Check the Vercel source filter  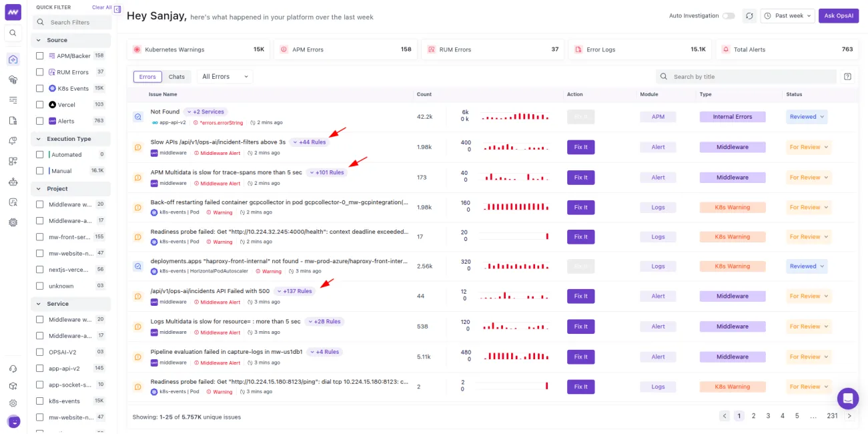40,105
